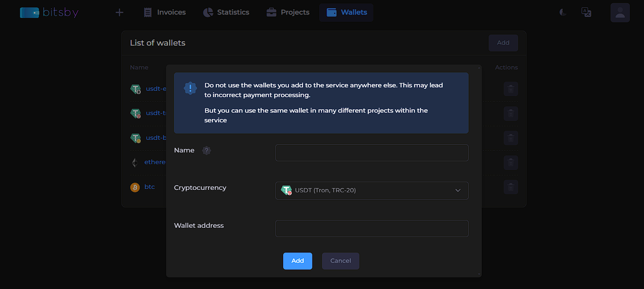This screenshot has height=289, width=644.
Task: Go to the Statistics tab
Action: point(226,13)
